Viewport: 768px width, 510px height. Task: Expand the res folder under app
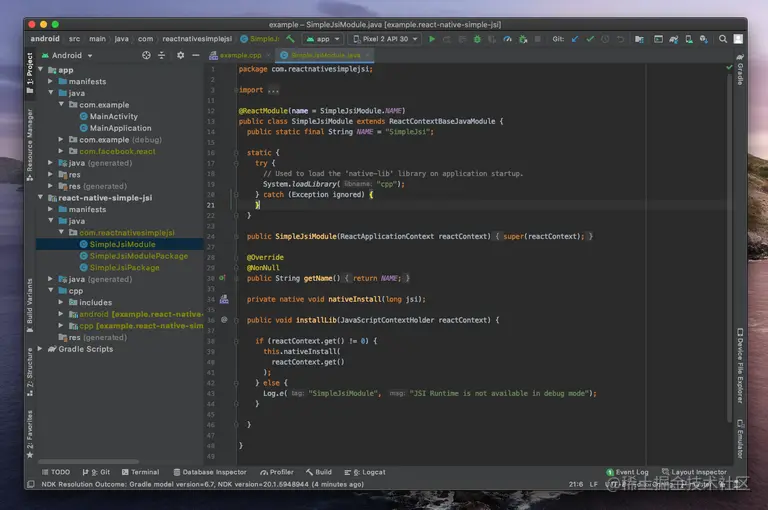coord(50,174)
